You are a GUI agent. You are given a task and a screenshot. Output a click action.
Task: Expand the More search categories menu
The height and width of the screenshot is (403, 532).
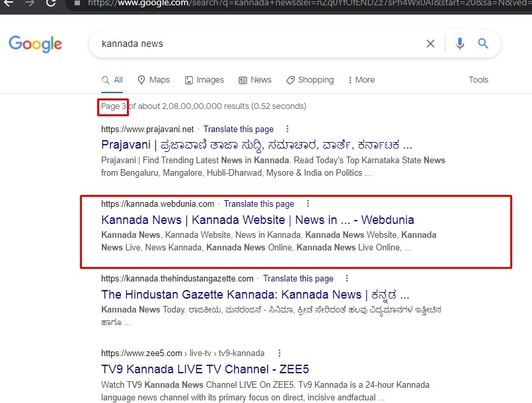tap(361, 80)
